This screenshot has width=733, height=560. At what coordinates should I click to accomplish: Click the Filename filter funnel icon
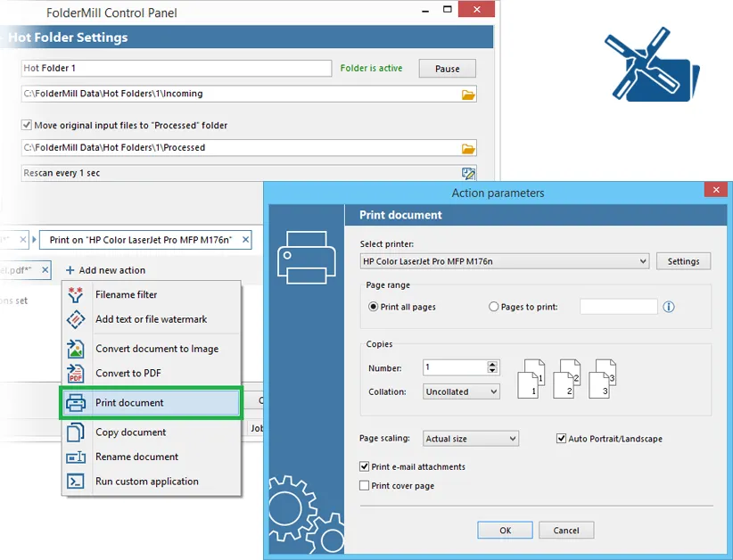point(76,295)
